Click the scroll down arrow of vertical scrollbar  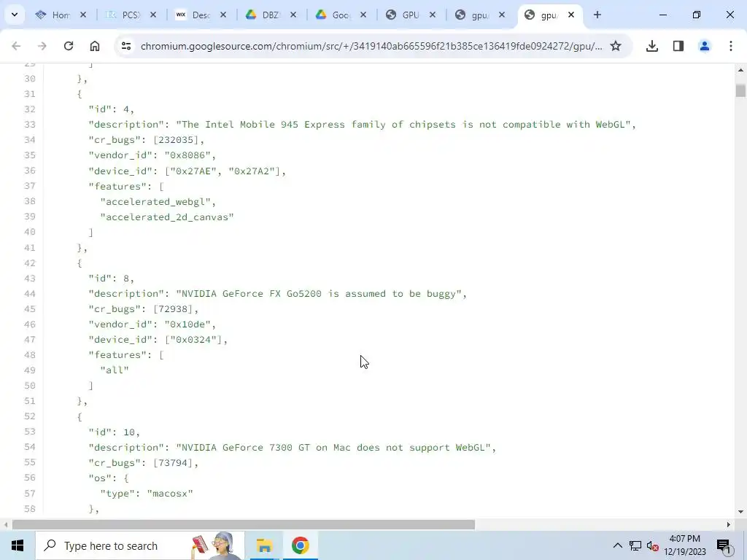(x=740, y=513)
